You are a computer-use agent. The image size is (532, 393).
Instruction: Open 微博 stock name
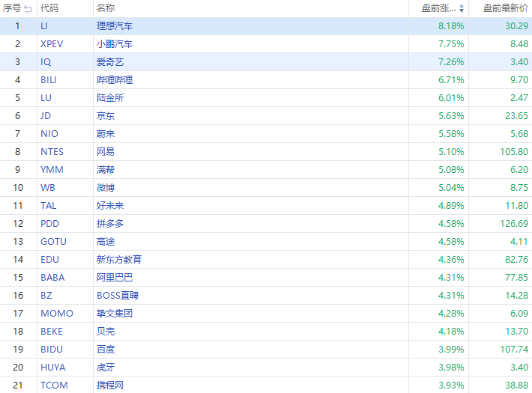point(106,188)
